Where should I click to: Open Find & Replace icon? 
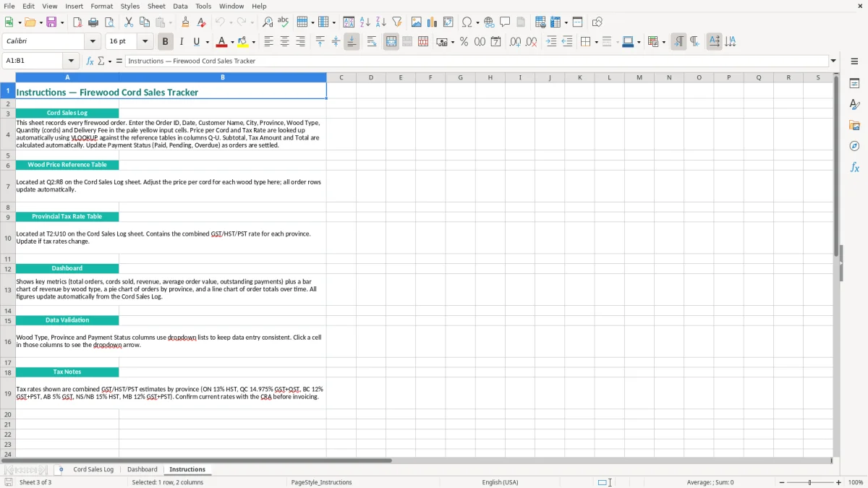[268, 22]
